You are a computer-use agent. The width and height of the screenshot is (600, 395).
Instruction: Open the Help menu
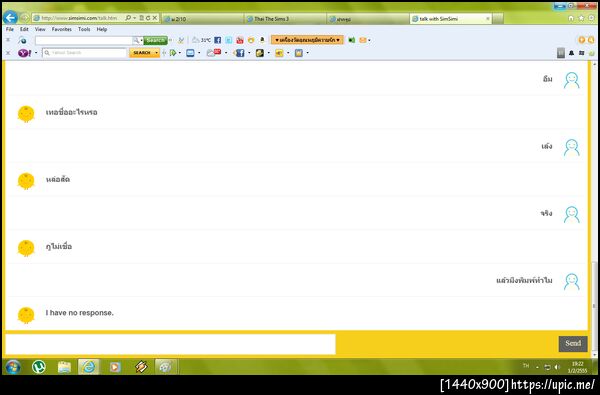coord(102,29)
